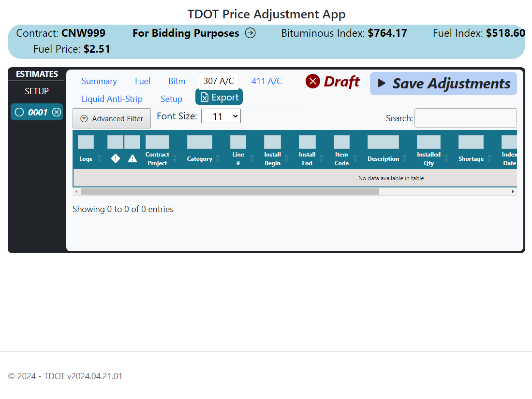This screenshot has height=399, width=532.
Task: Click the Install Begin filter box
Action: [272, 142]
